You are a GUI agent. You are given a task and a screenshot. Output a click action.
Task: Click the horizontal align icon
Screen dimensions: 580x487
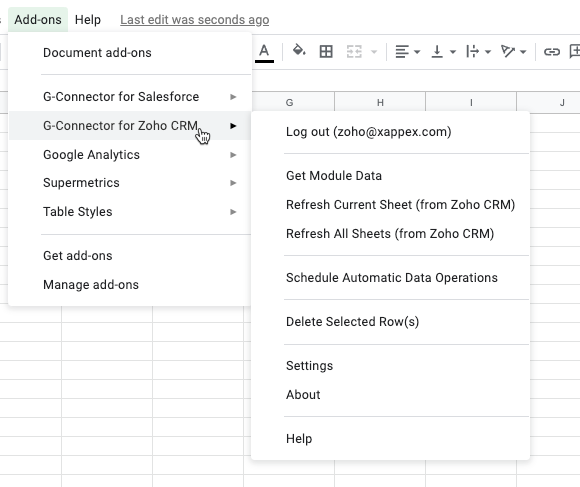click(402, 52)
